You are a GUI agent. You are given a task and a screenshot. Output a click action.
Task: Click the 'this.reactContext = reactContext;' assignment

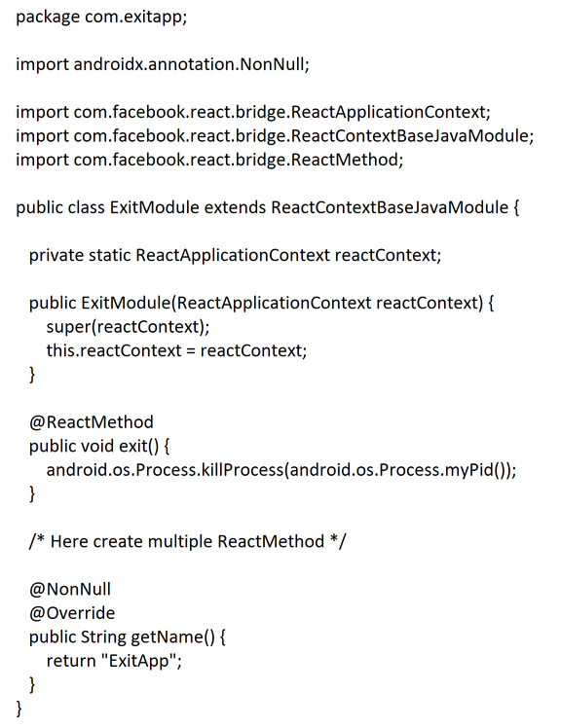tap(176, 350)
